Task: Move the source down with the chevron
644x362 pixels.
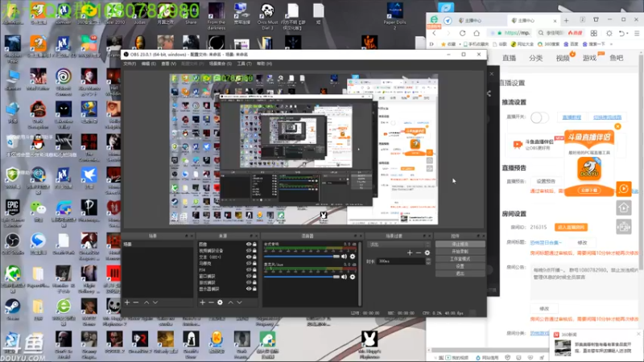Action: click(239, 302)
